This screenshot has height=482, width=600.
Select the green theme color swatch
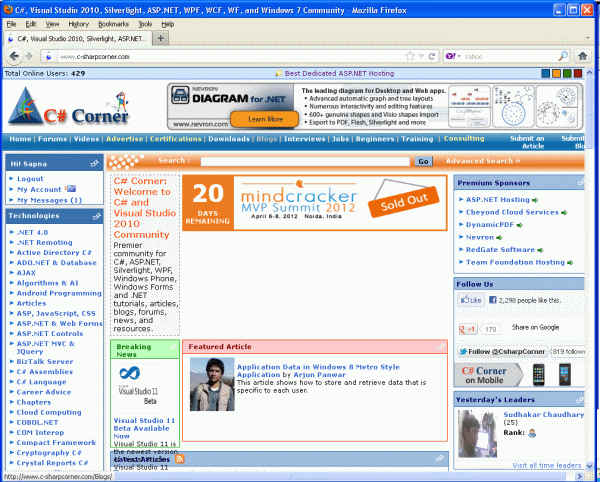(x=567, y=73)
